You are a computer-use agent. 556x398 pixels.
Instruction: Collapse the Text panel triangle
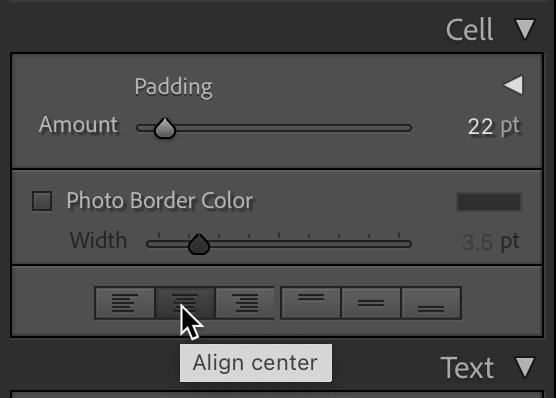pos(525,367)
